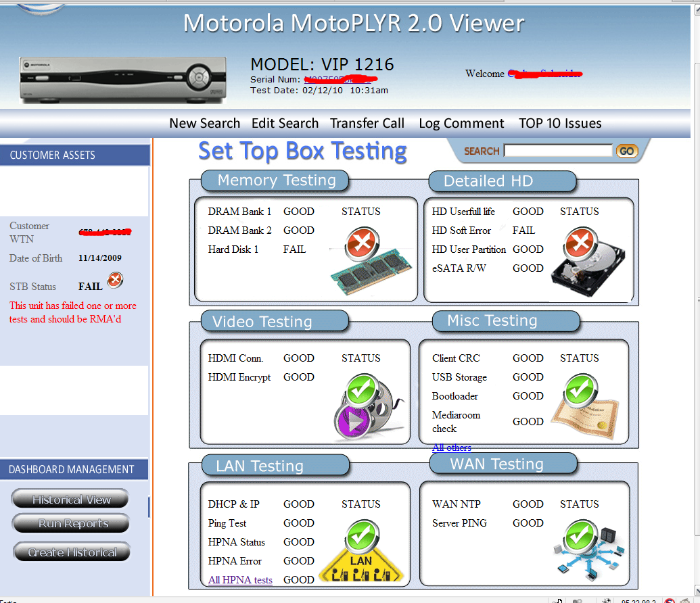
Task: Click the HDMI Encrypt label
Action: tap(239, 378)
